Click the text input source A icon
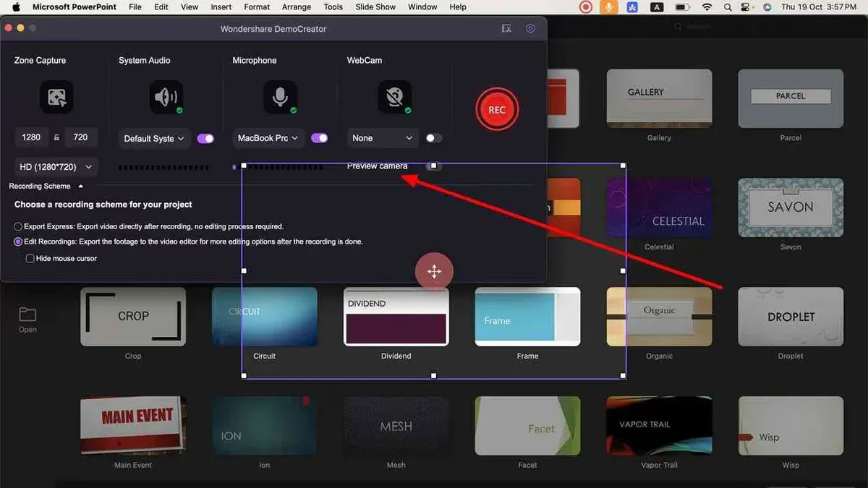Viewport: 868px width, 488px height. tap(657, 7)
